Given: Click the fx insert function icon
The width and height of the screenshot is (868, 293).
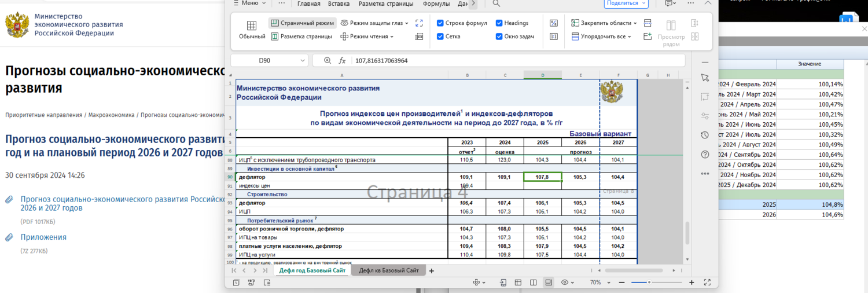Looking at the screenshot, I should coord(342,60).
